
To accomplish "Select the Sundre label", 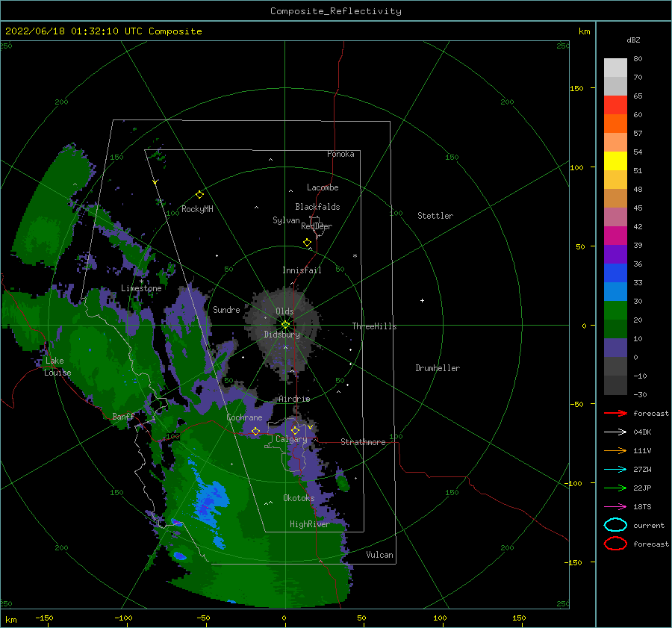I will tap(226, 309).
